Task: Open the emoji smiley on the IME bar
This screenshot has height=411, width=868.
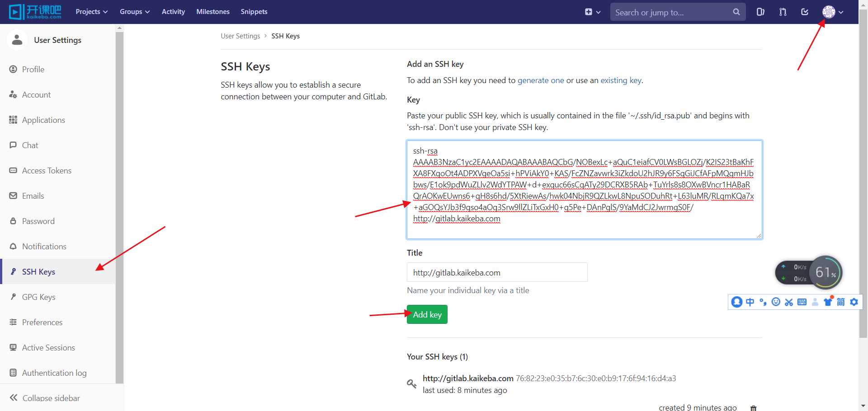Action: pyautogui.click(x=776, y=302)
